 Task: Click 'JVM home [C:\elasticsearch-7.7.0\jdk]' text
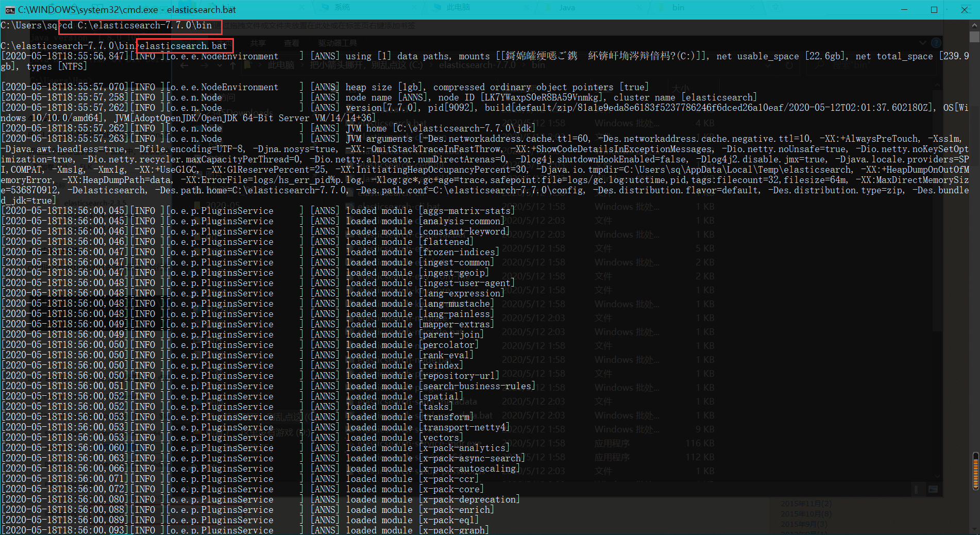441,128
